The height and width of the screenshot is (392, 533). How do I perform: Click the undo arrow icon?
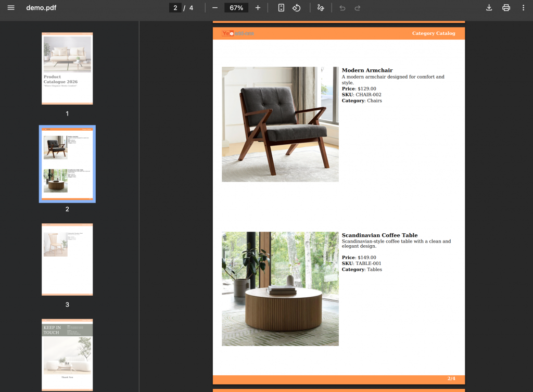point(342,8)
